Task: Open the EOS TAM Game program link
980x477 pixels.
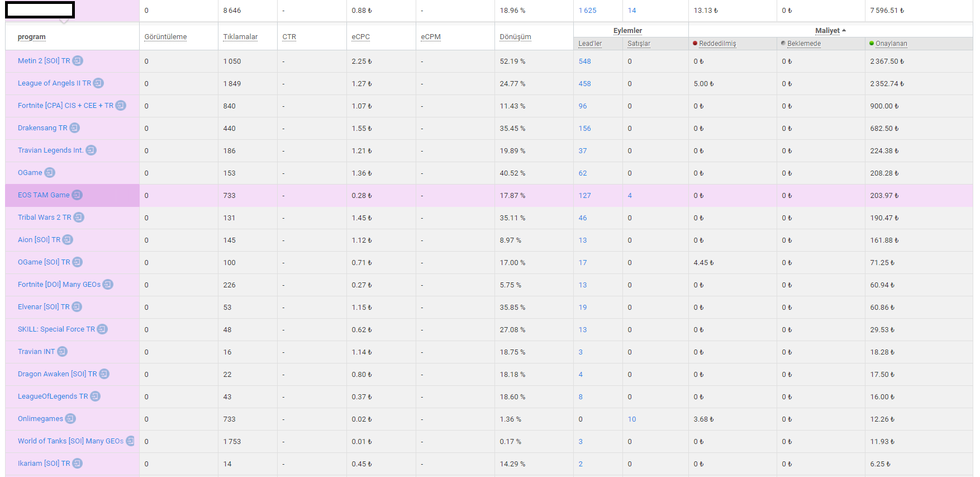Action: [44, 195]
